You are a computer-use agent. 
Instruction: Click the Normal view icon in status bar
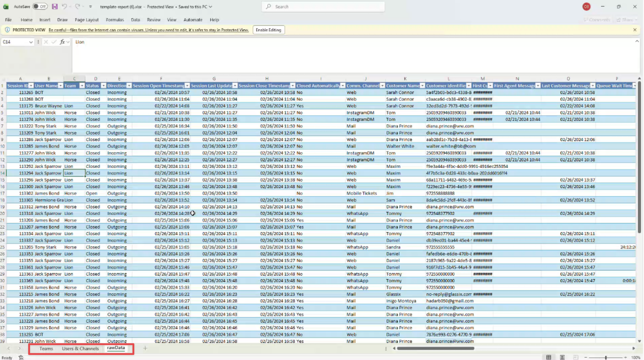click(x=549, y=357)
